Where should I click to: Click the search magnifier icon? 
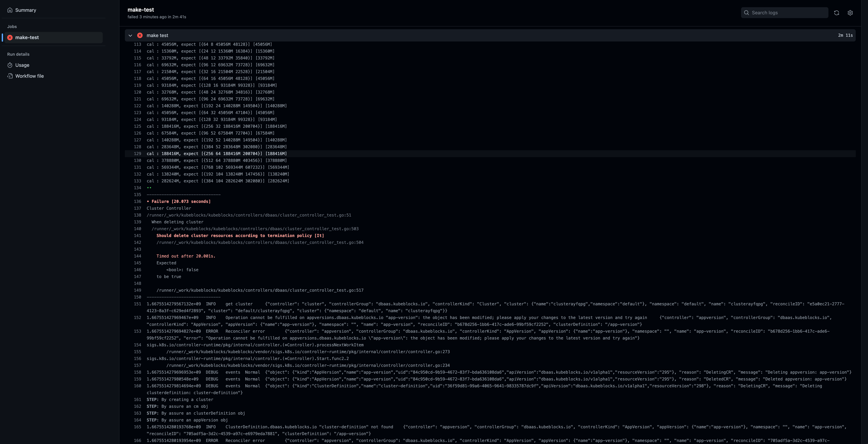[x=746, y=12]
